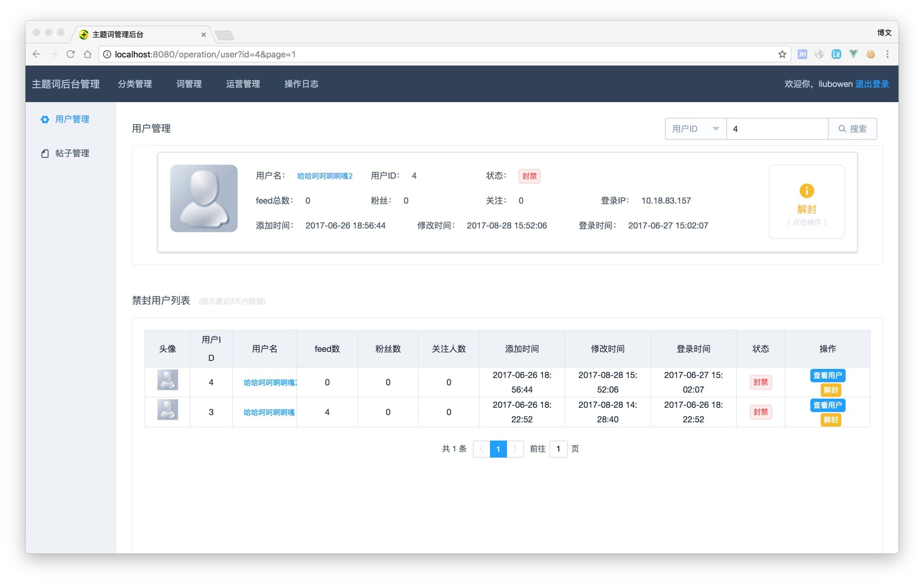
Task: Click the 搜索 search button
Action: 852,129
